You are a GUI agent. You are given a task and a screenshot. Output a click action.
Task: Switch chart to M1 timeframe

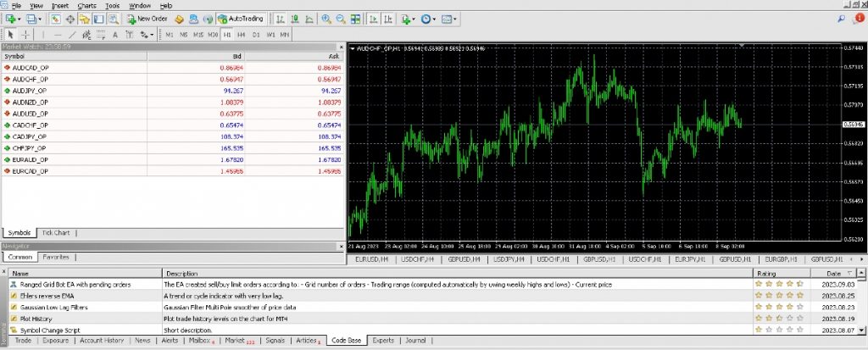point(170,35)
